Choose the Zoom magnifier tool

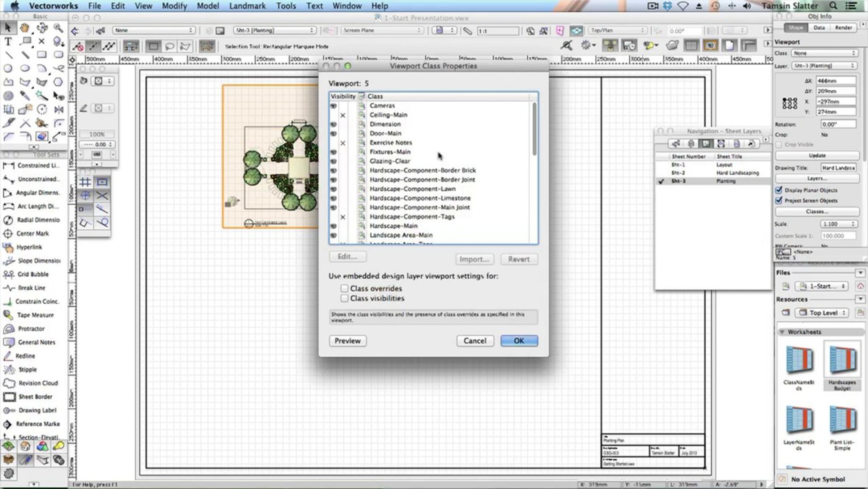58,27
